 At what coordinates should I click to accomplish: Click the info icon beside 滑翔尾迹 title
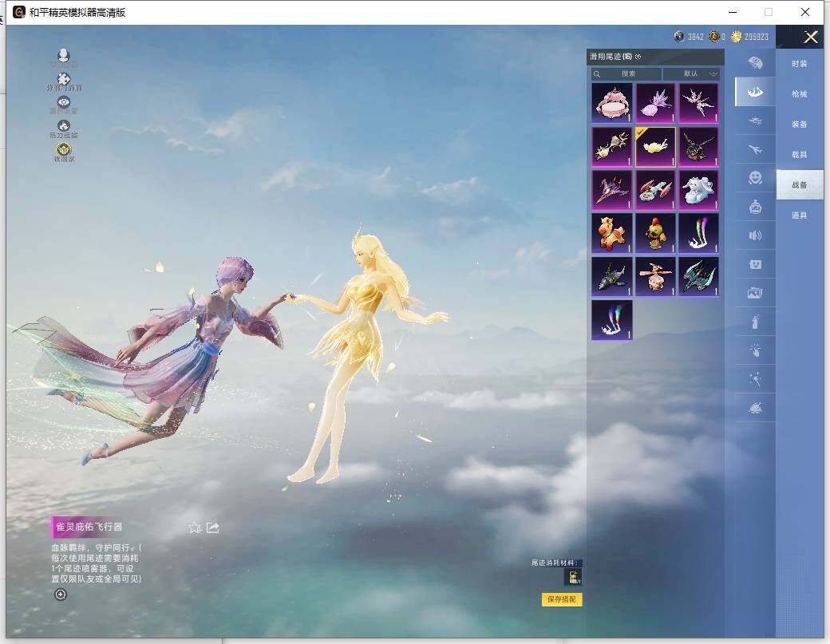(x=638, y=57)
